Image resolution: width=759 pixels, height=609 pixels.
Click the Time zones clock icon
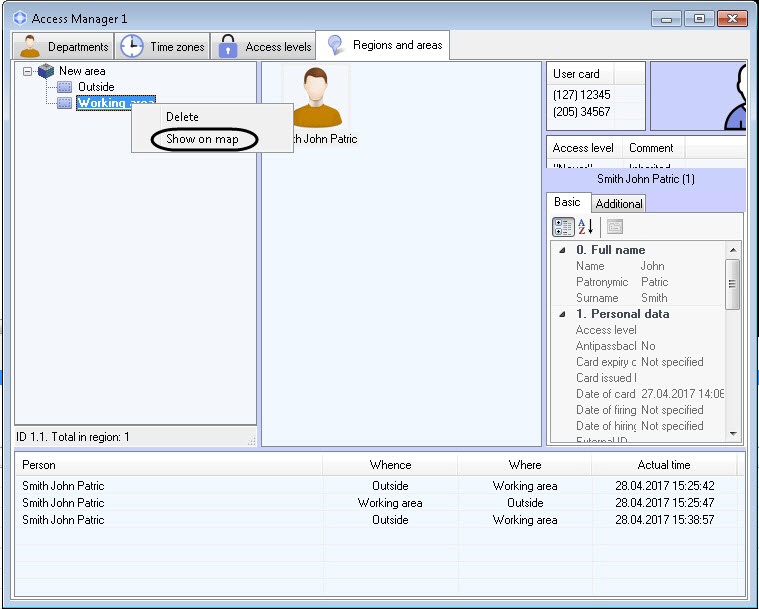tap(131, 46)
